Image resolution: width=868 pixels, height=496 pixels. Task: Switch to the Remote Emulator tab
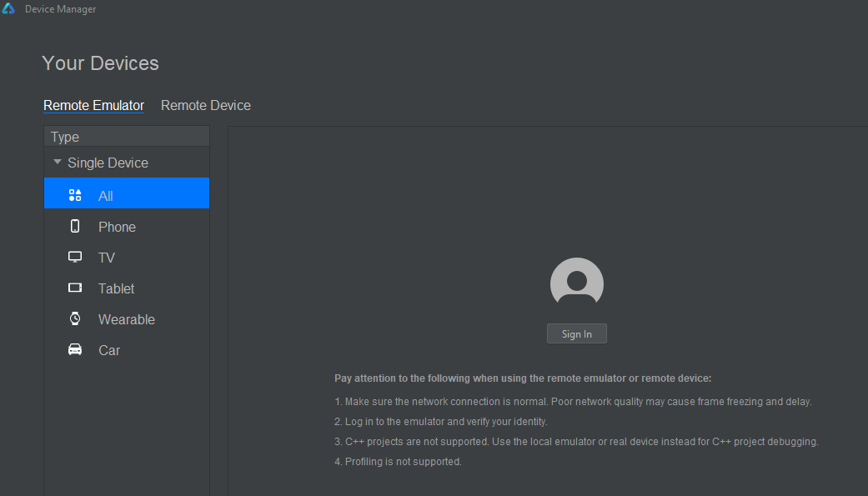click(x=93, y=105)
